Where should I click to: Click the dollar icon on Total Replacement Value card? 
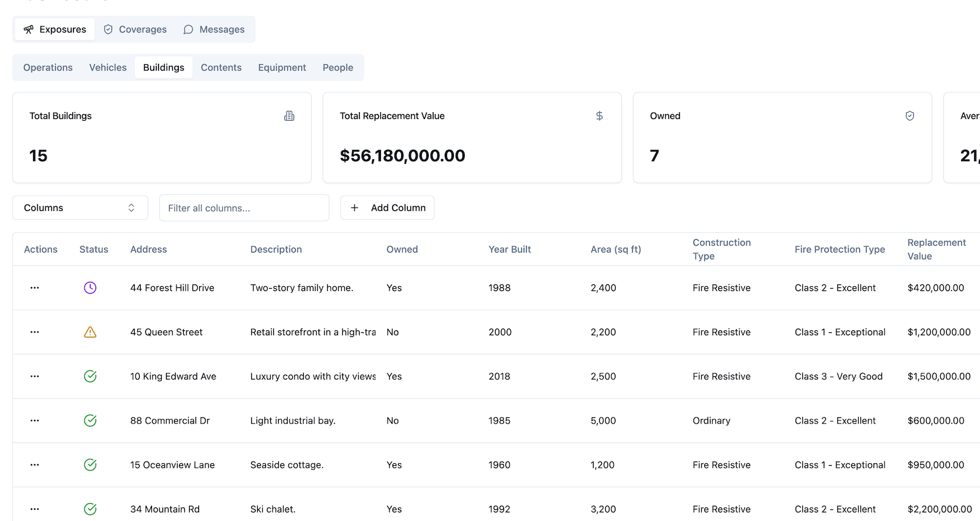point(599,116)
